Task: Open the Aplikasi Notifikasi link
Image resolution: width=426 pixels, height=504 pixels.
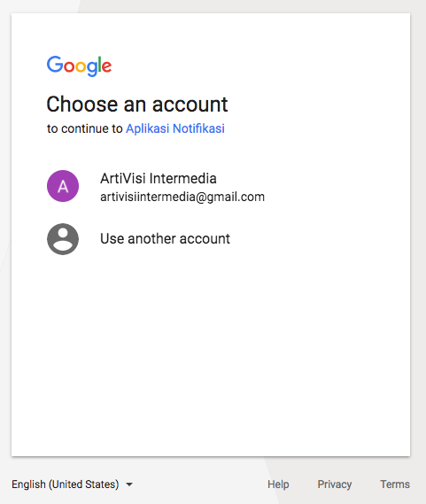Action: 175,128
